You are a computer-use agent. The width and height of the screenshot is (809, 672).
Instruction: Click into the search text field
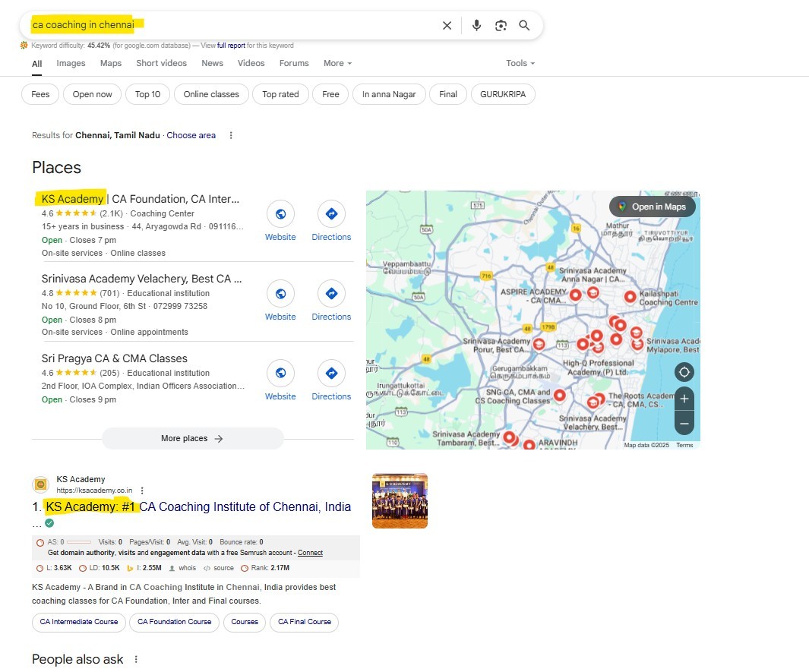(232, 25)
